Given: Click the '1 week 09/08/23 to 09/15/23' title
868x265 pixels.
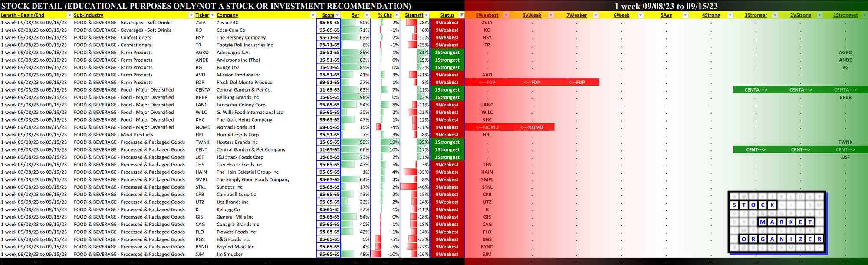Looking at the screenshot, I should (x=666, y=6).
